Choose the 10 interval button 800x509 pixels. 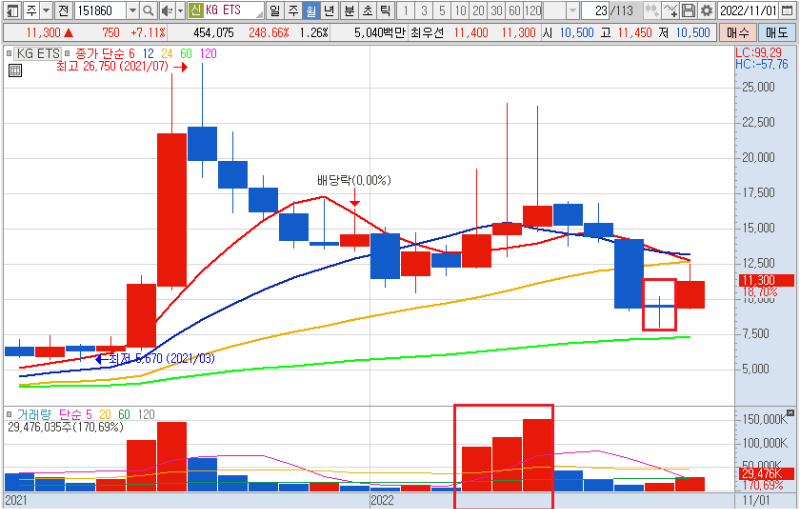460,10
